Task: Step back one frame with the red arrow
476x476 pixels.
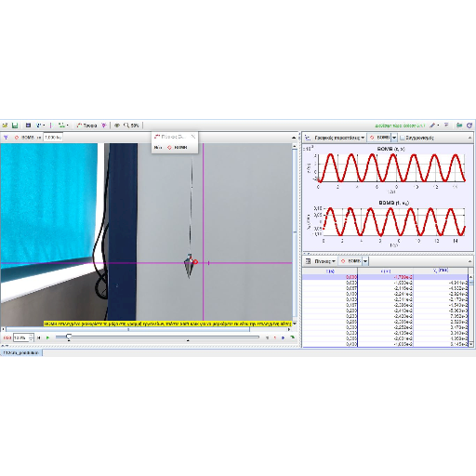Action: 275,337
